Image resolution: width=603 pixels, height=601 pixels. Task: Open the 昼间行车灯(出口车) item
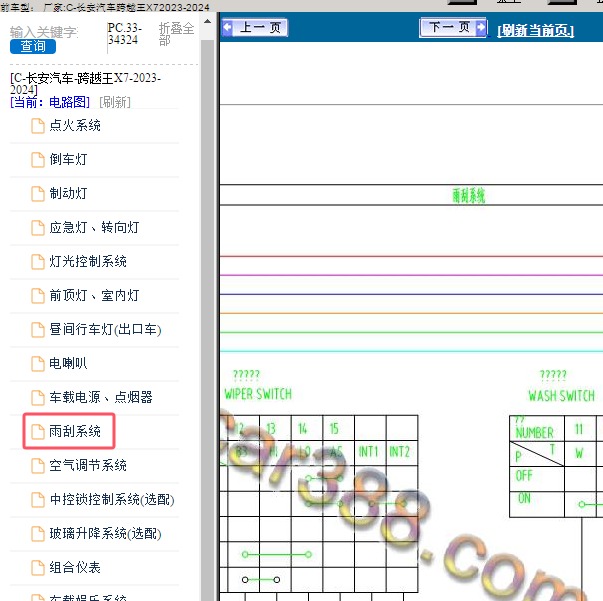105,330
